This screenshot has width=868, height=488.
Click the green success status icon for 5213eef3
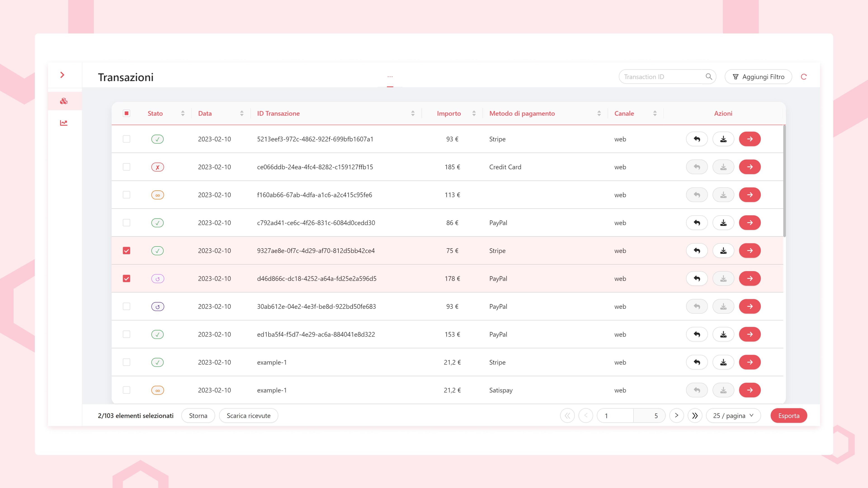click(x=157, y=139)
